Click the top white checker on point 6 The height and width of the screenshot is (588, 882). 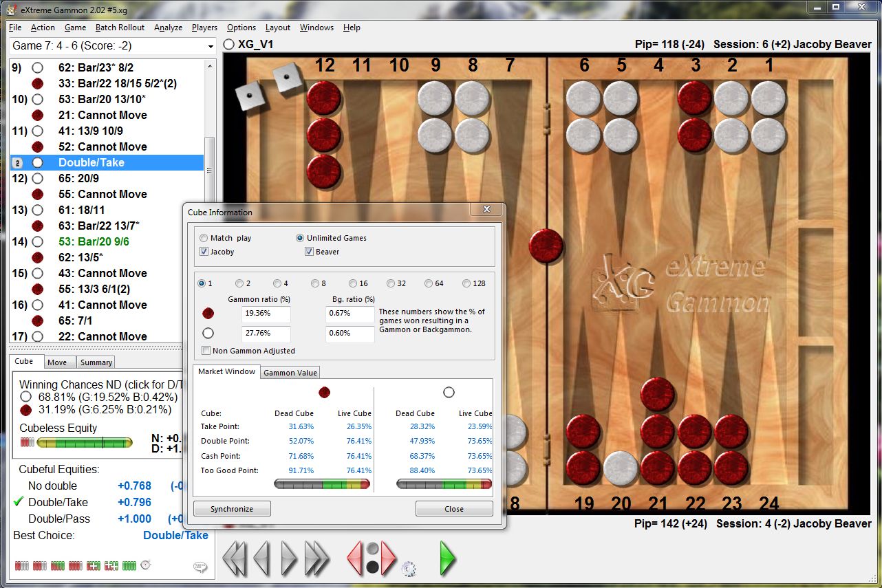(583, 98)
